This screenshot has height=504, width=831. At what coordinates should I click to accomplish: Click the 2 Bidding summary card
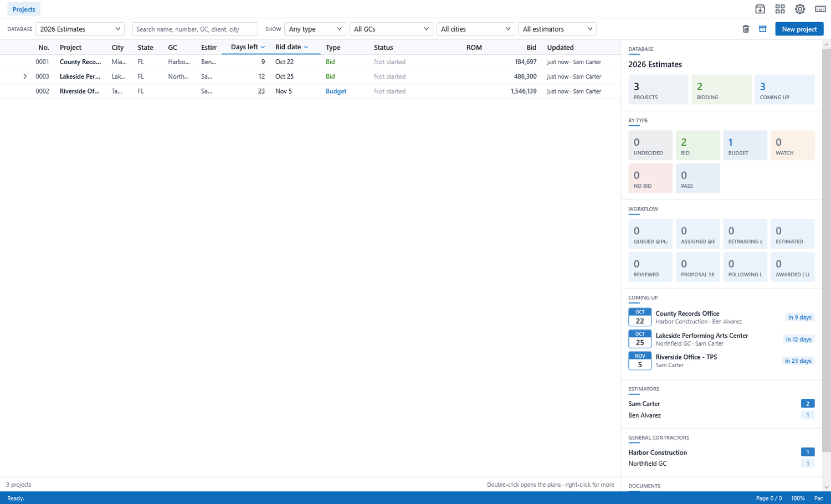pos(722,90)
